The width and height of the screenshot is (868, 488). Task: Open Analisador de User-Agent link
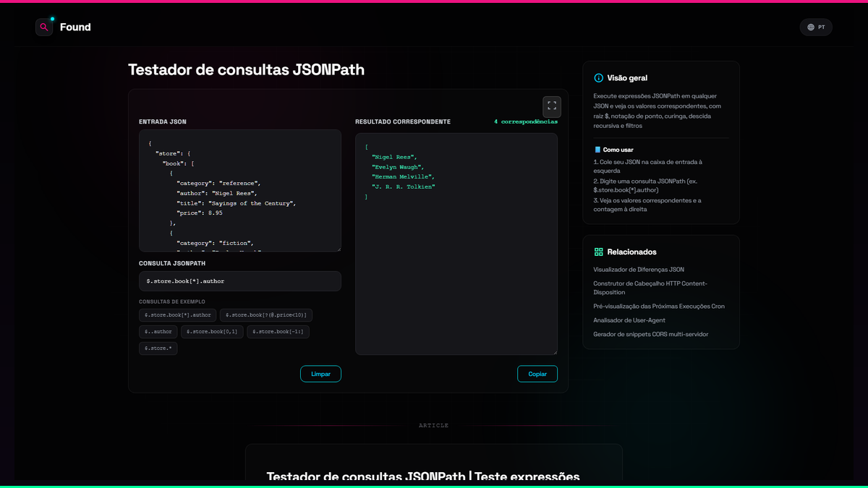click(x=629, y=320)
